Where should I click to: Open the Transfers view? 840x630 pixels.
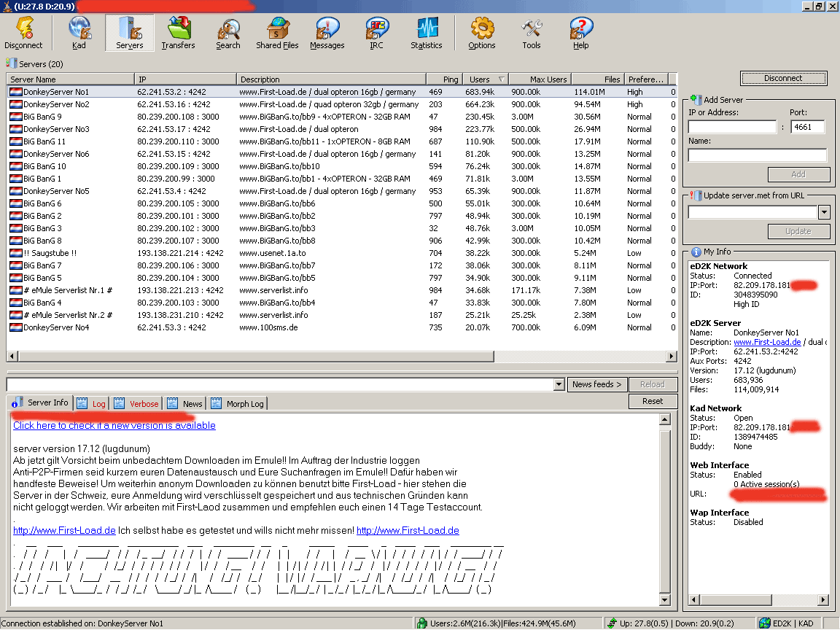pos(178,34)
